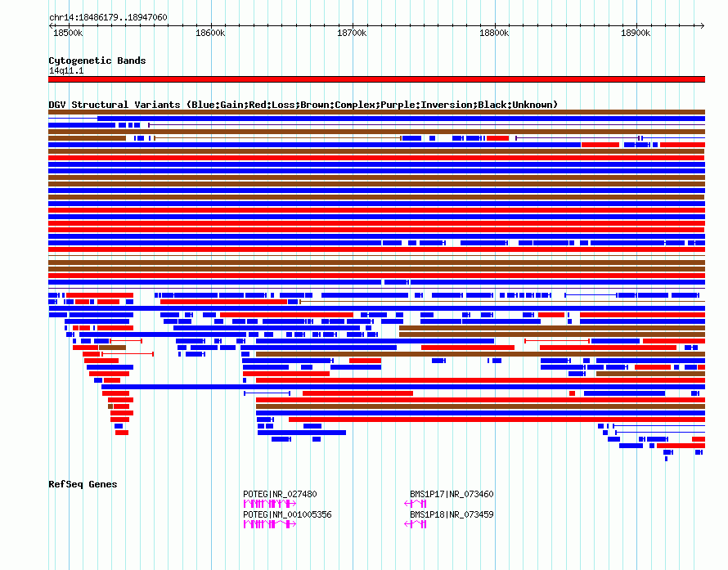This screenshot has height=570, width=728.
Task: Select the 14q11.1 band label
Action: 66,70
